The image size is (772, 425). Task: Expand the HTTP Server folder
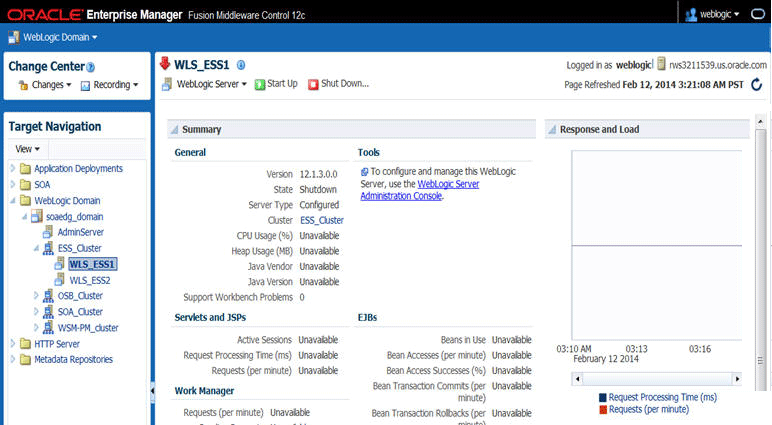pos(13,344)
